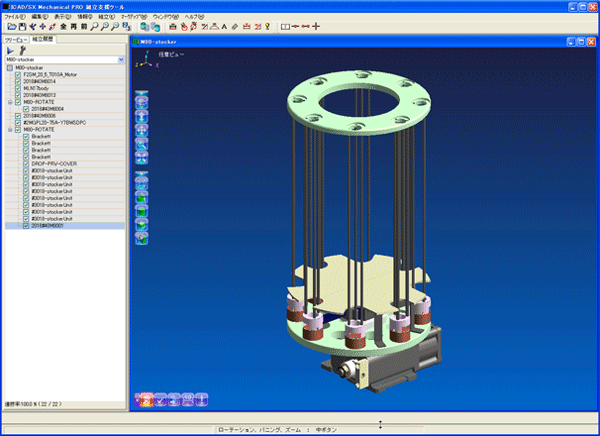The height and width of the screenshot is (436, 600).
Task: Select the MLN17body tree row
Action: tap(65, 88)
